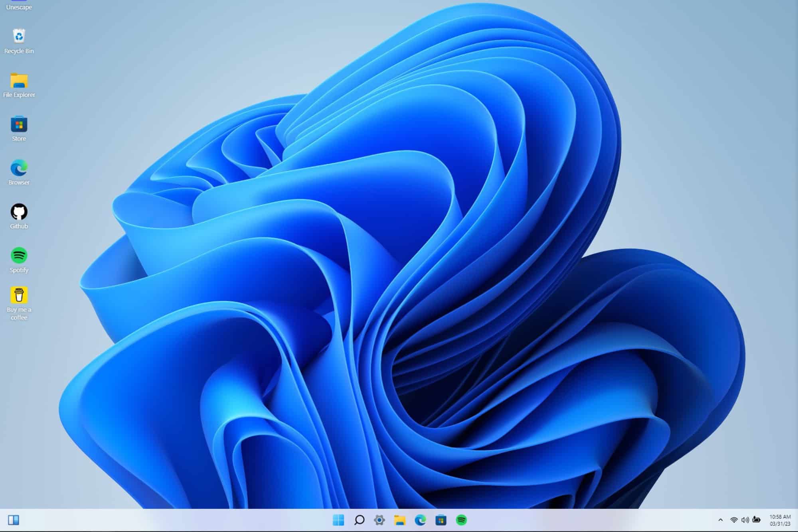Open Settings gear in taskbar
798x532 pixels.
pyautogui.click(x=379, y=520)
